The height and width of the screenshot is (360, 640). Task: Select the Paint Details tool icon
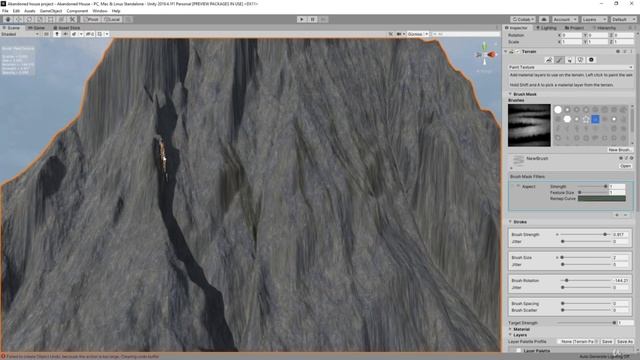click(x=580, y=60)
